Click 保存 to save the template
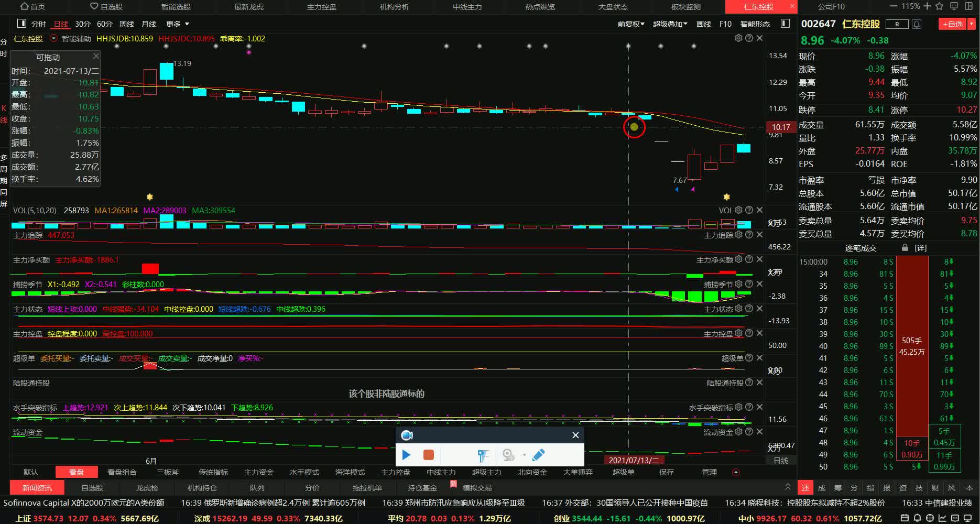Screen dimensions: 980x524 click(x=667, y=472)
